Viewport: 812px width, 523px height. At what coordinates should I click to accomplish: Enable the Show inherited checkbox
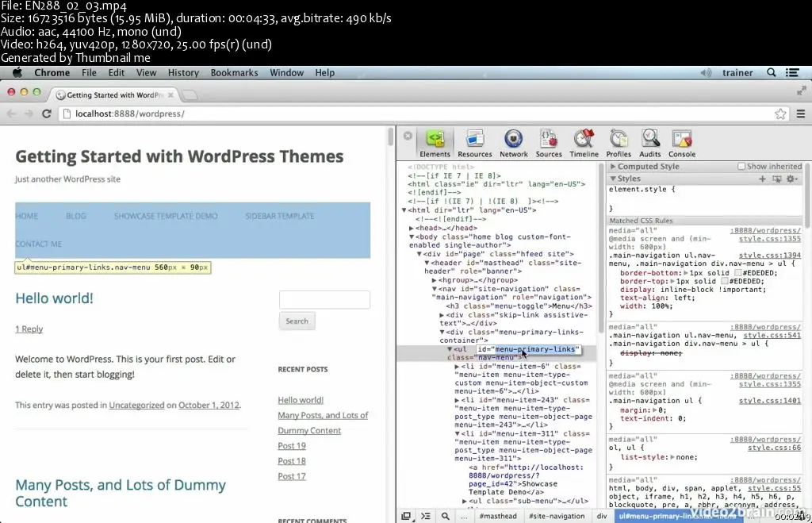(741, 167)
